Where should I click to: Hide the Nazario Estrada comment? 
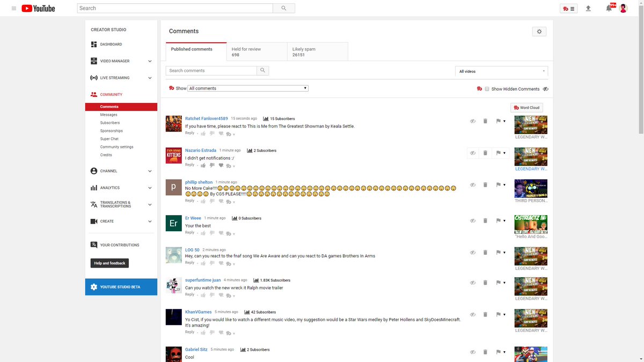coord(473,153)
